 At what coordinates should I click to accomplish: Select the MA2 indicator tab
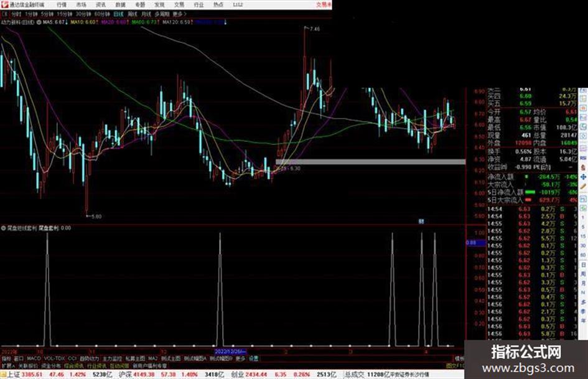tap(153, 358)
